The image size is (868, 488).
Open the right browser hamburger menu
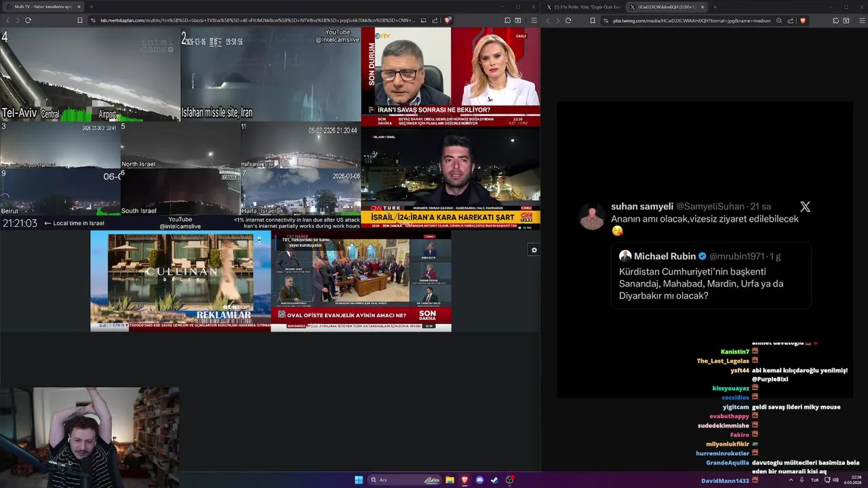862,20
